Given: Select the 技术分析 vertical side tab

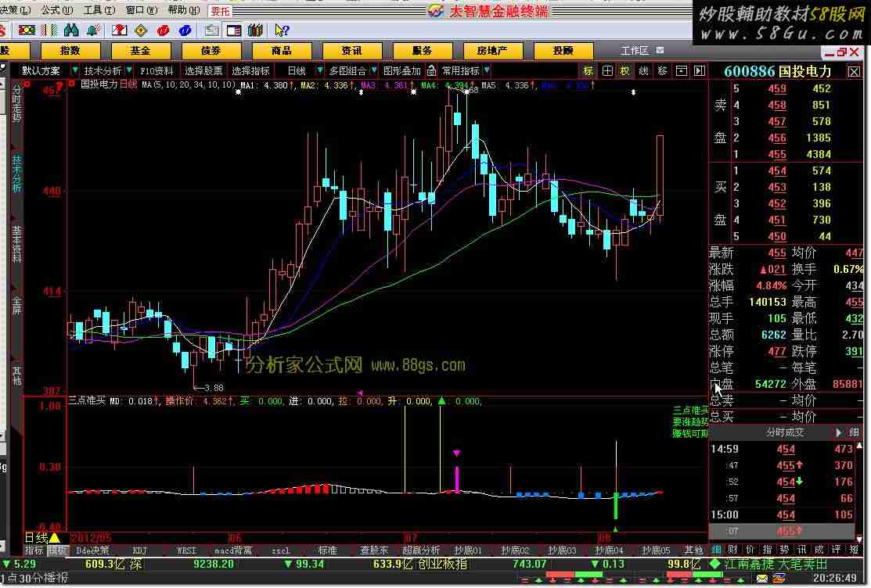Looking at the screenshot, I should click(x=16, y=174).
